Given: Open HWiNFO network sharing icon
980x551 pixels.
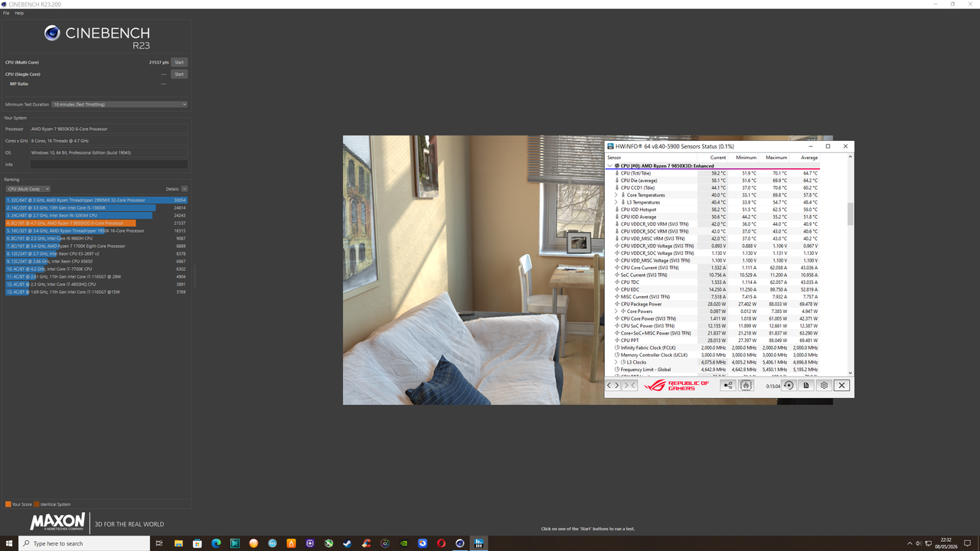Looking at the screenshot, I should (x=728, y=385).
